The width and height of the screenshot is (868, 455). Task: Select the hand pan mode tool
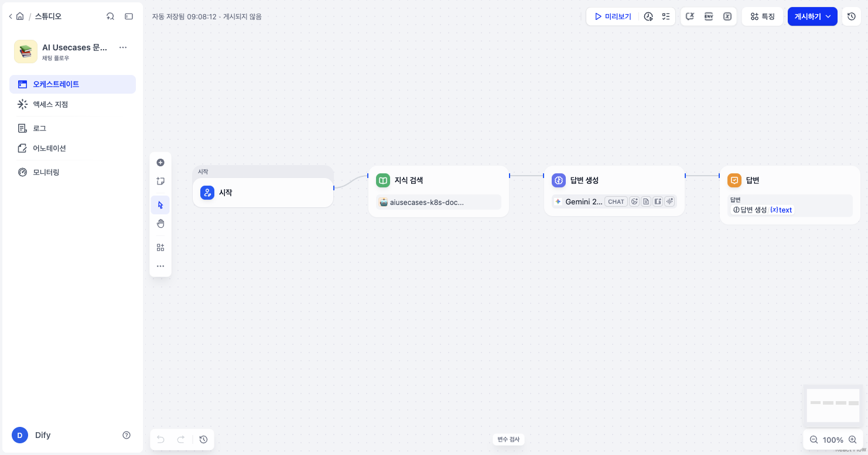click(160, 224)
